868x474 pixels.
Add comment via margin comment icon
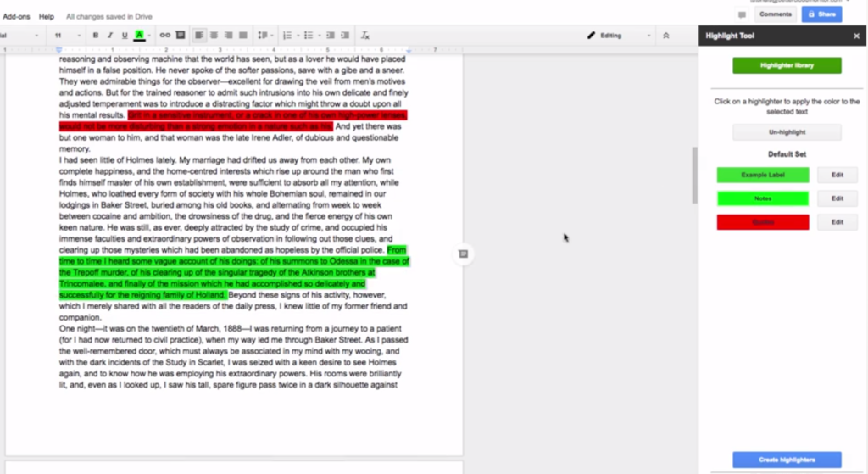click(464, 254)
